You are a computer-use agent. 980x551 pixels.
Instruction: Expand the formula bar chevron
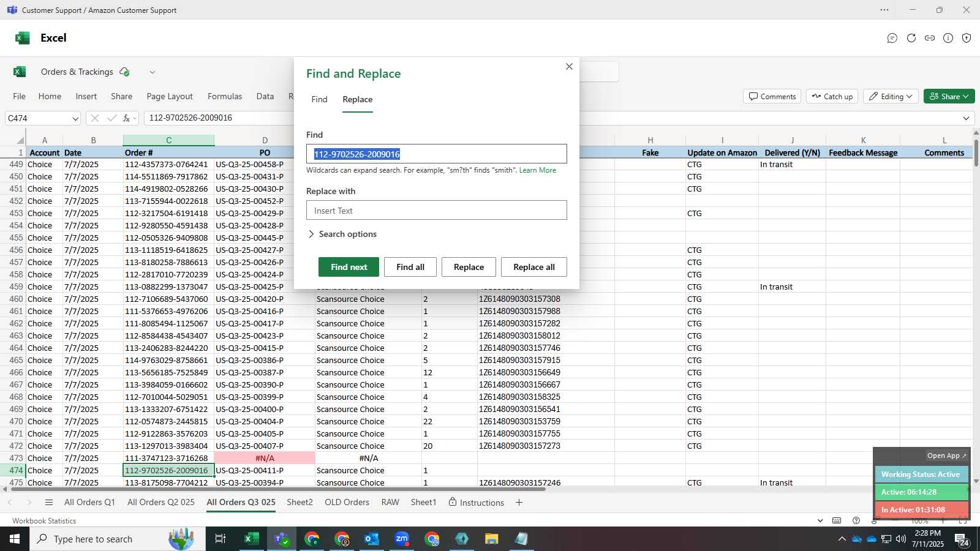(966, 118)
